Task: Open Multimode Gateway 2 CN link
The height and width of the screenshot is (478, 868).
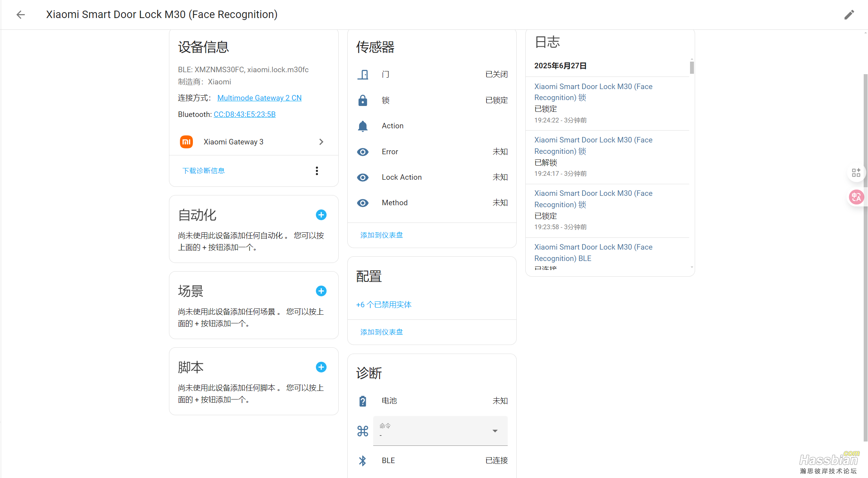Action: tap(259, 98)
